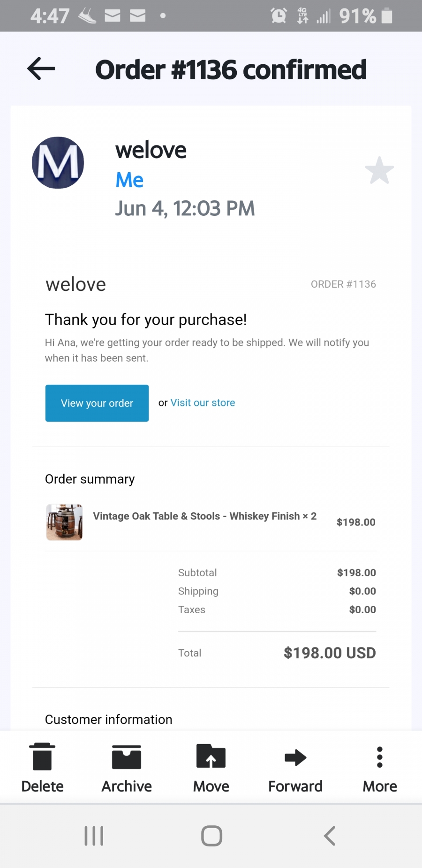This screenshot has height=868, width=422.
Task: Tap the battery indicator in status bar
Action: click(387, 16)
